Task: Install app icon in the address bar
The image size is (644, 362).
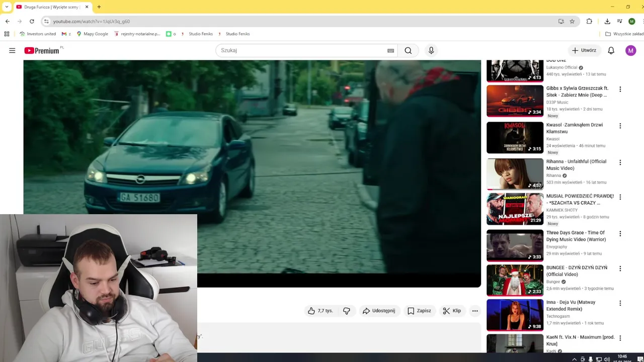Action: 561,21
